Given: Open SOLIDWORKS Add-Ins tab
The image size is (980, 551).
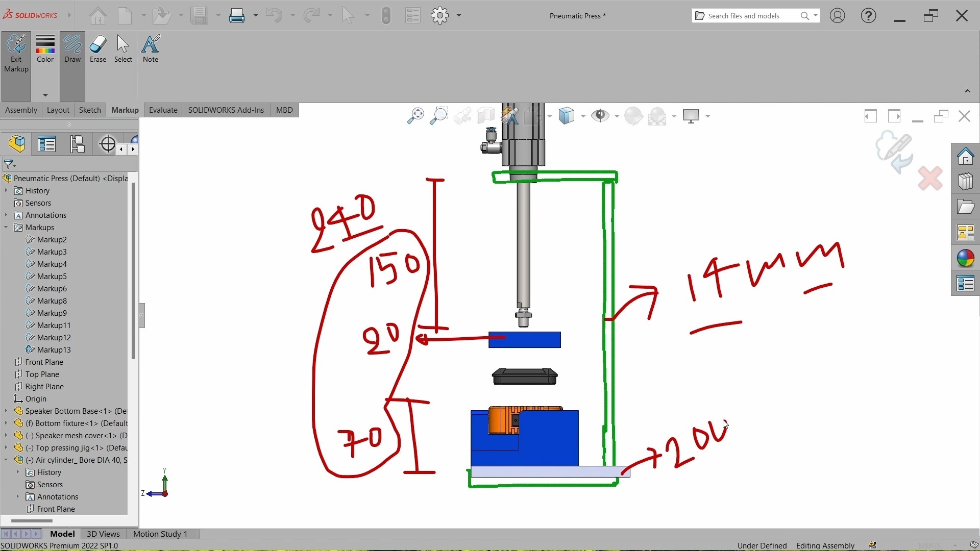Looking at the screenshot, I should tap(226, 110).
